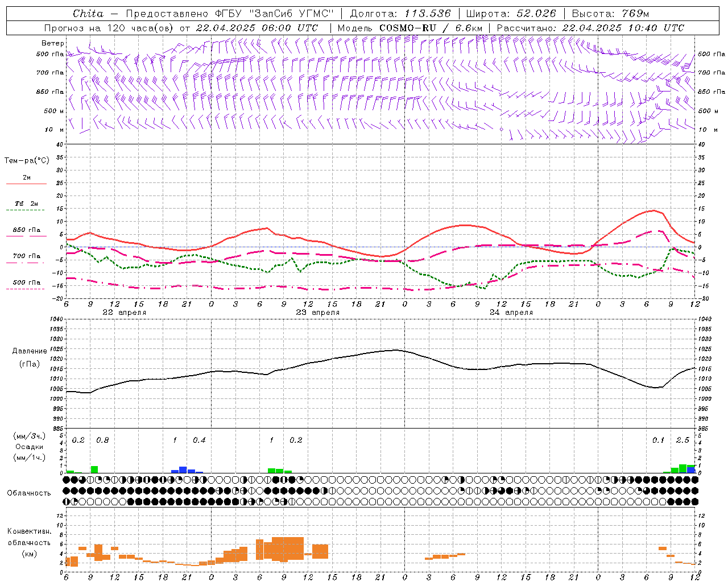The height and width of the screenshot is (582, 728).
Task: Click the "Осадки" precipitation label
Action: tap(30, 447)
